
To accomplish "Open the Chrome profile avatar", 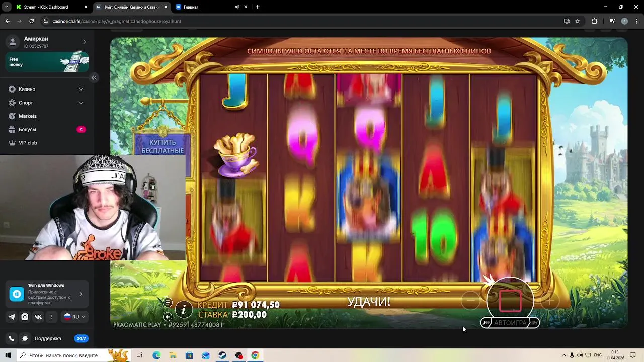I will (x=624, y=21).
